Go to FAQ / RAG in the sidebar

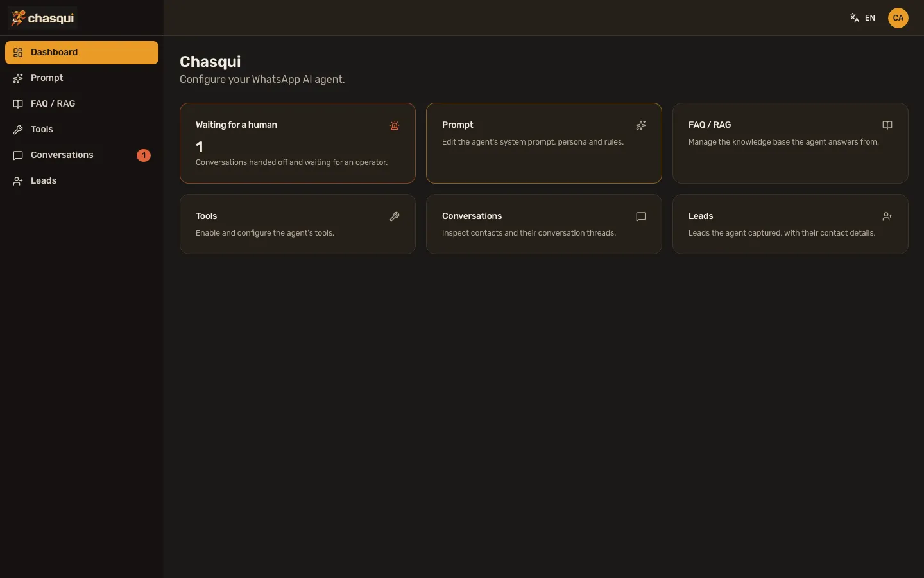pos(81,104)
